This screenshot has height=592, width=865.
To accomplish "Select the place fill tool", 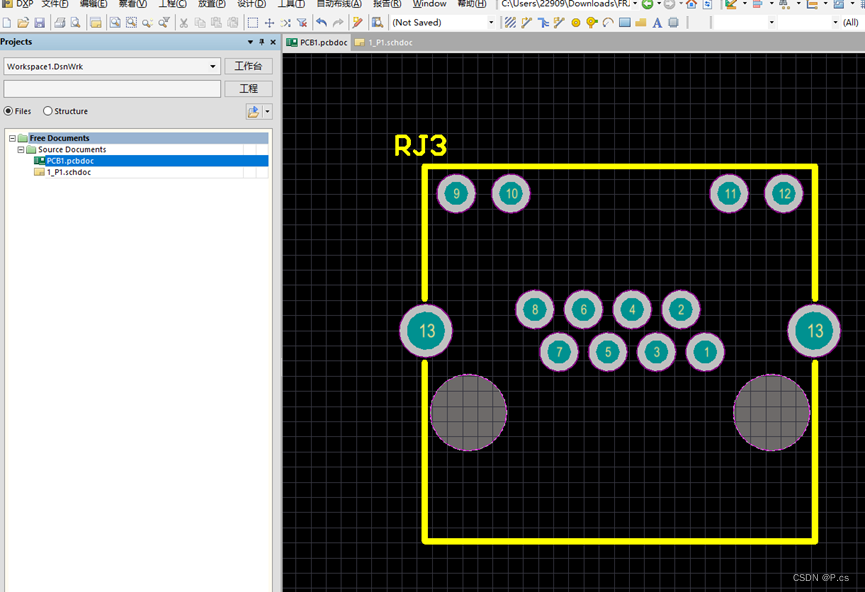I will point(624,23).
